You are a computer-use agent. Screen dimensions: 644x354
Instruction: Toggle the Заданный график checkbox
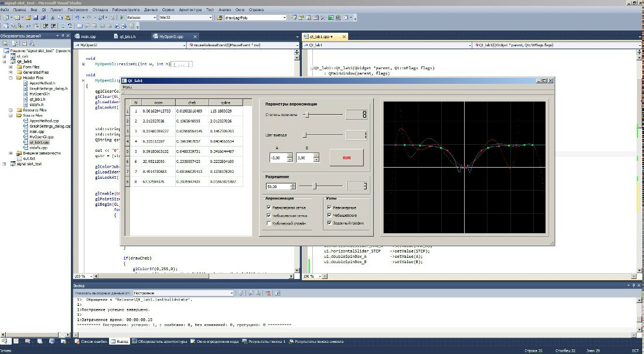point(329,223)
